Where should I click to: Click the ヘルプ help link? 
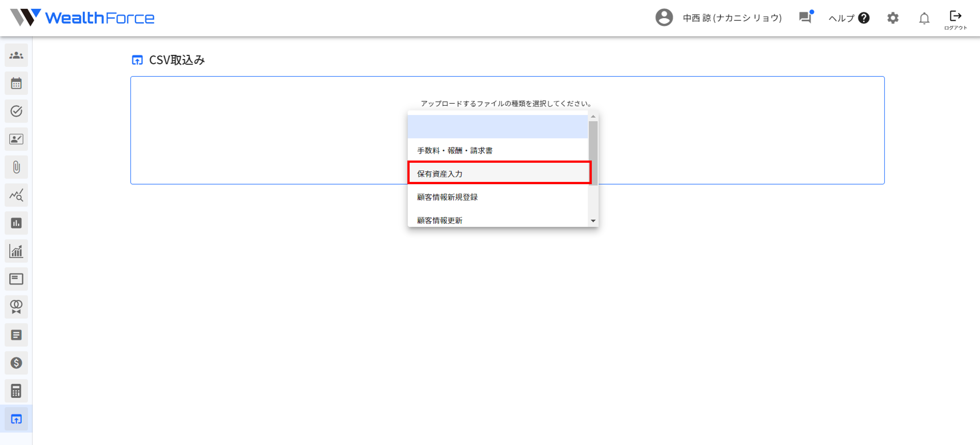pyautogui.click(x=849, y=18)
